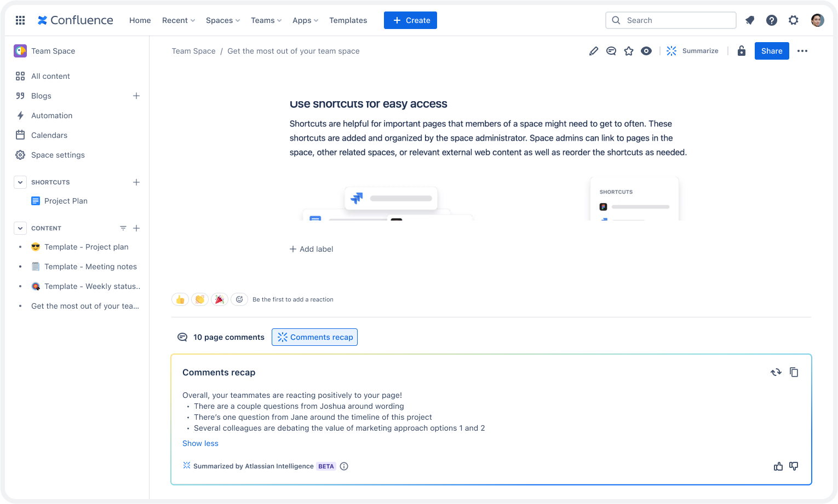Screen dimensions: 838x504
Task: Regenerate the Comments recap summary
Action: [x=776, y=372]
